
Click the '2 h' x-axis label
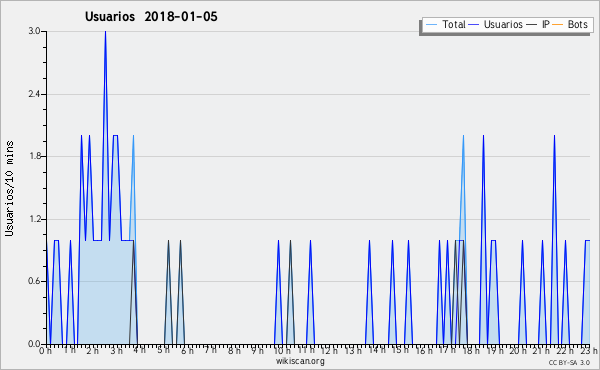tap(92, 350)
